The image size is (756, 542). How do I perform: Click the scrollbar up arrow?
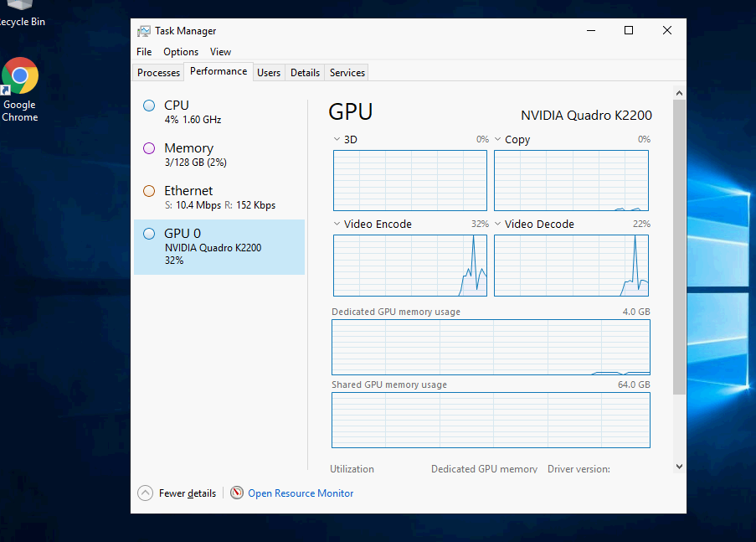679,93
